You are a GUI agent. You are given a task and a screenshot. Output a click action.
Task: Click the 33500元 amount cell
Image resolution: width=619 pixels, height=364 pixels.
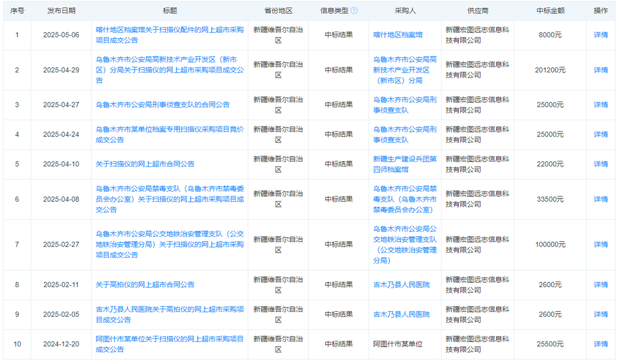(550, 199)
